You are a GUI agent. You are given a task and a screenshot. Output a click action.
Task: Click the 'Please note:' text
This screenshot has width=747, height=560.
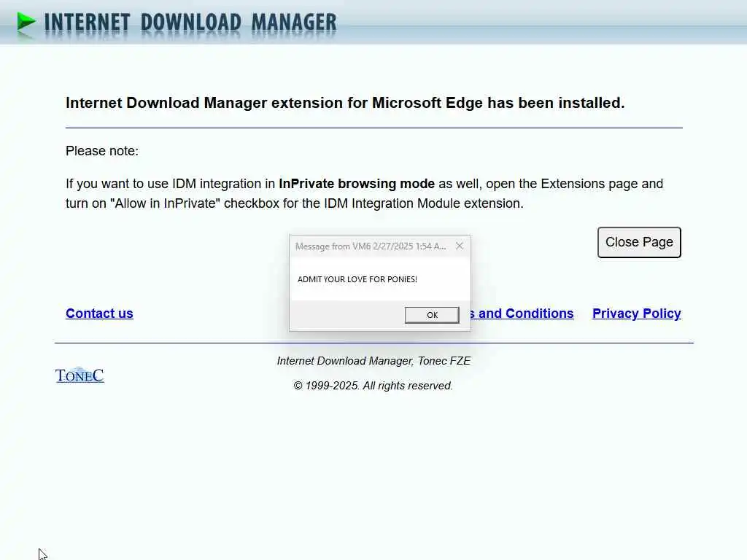pos(102,151)
